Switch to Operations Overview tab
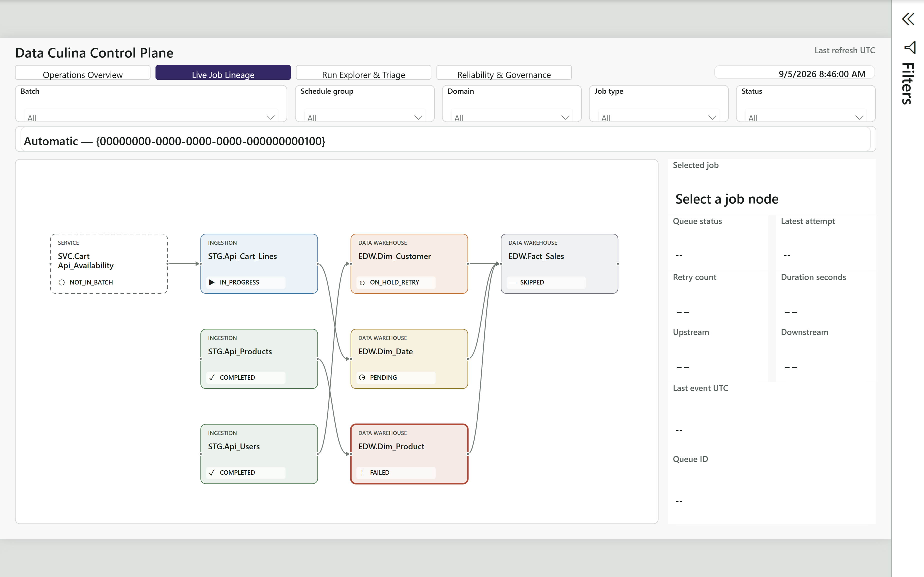The image size is (924, 577). point(83,73)
